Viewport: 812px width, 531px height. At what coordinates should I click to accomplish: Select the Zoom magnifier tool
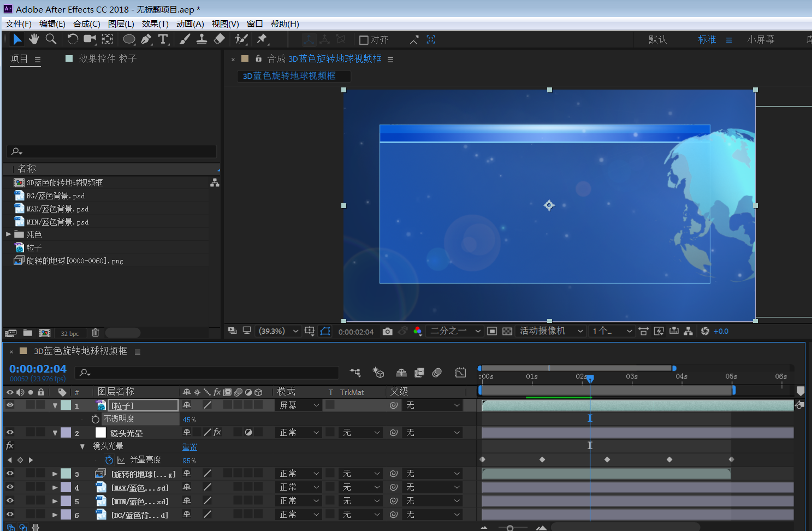(51, 39)
